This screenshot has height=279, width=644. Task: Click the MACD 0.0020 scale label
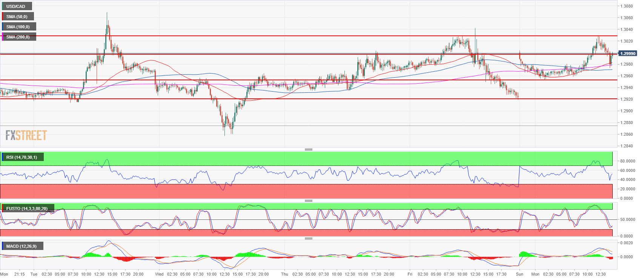(627, 243)
